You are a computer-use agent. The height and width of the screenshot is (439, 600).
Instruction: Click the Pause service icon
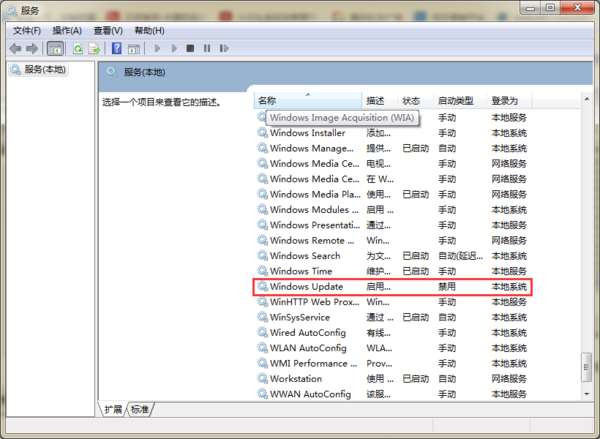pyautogui.click(x=207, y=48)
